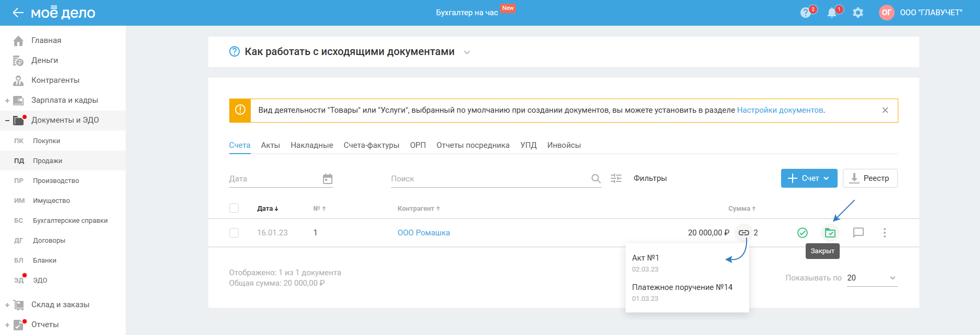Open settings gear in top bar
The image size is (980, 335).
[857, 13]
